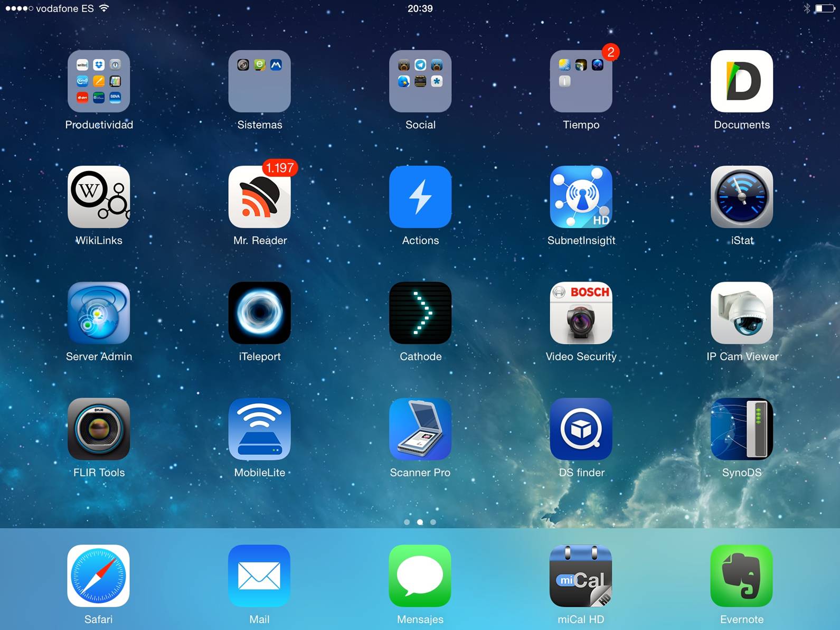
Task: Open Mail in the dock
Action: coord(260,576)
